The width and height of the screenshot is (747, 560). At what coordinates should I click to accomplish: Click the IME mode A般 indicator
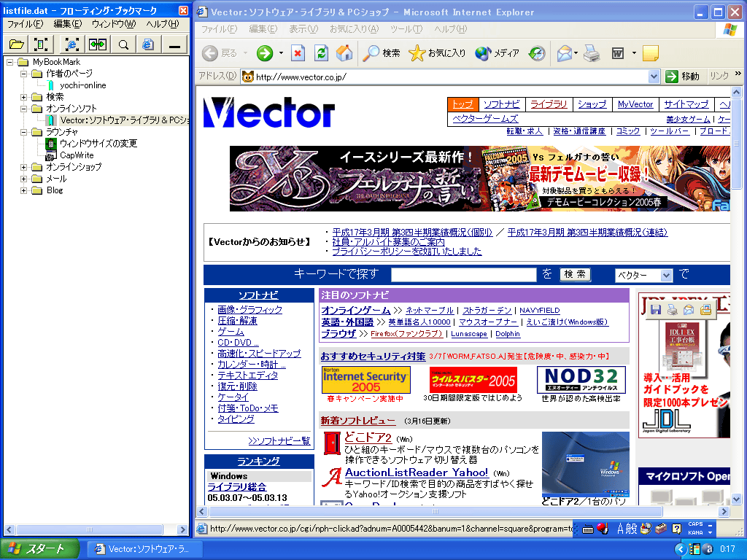pos(627,528)
